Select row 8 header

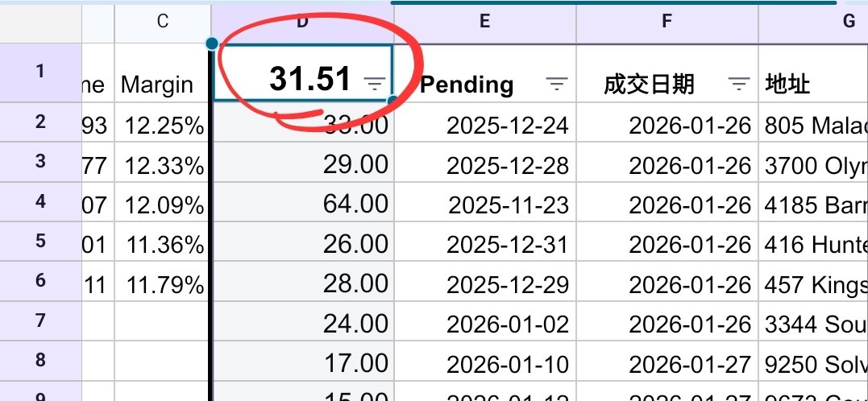[x=40, y=361]
